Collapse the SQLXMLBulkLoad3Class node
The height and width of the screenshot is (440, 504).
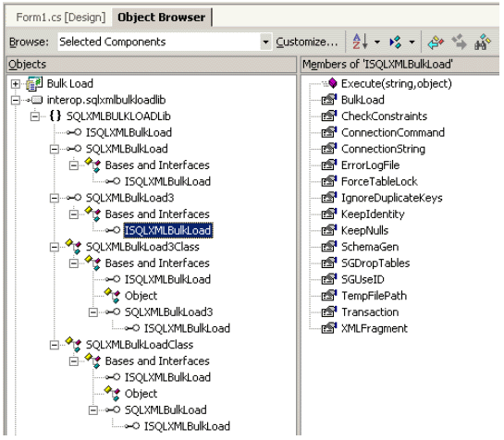[x=55, y=247]
